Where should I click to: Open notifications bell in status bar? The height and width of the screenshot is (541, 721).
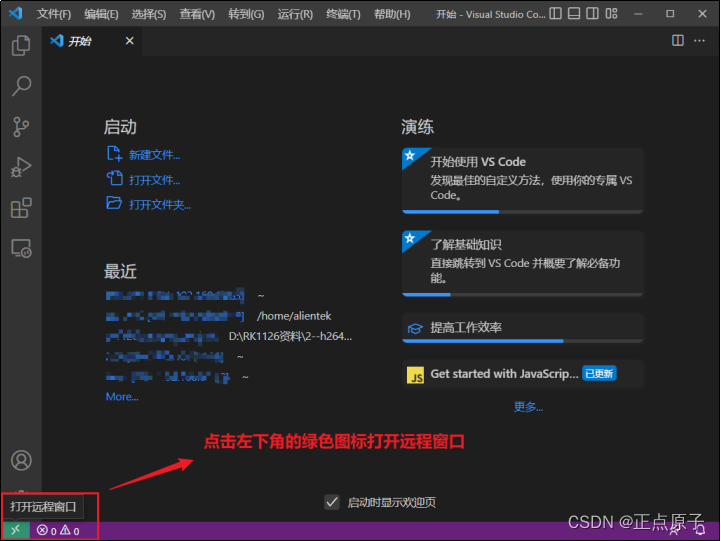[701, 531]
